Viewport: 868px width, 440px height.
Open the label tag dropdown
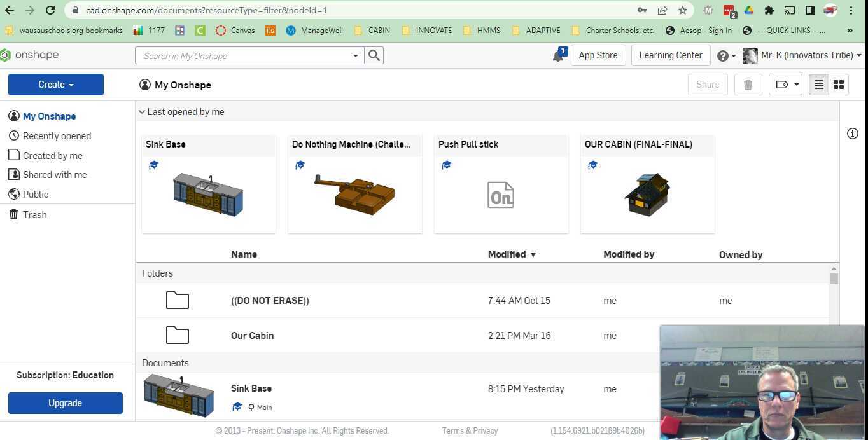(x=785, y=84)
